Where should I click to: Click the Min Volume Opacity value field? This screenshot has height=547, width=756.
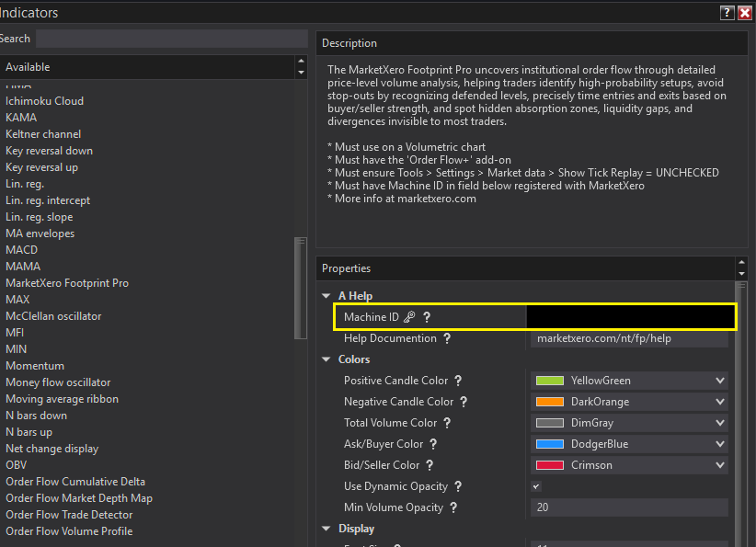[629, 507]
